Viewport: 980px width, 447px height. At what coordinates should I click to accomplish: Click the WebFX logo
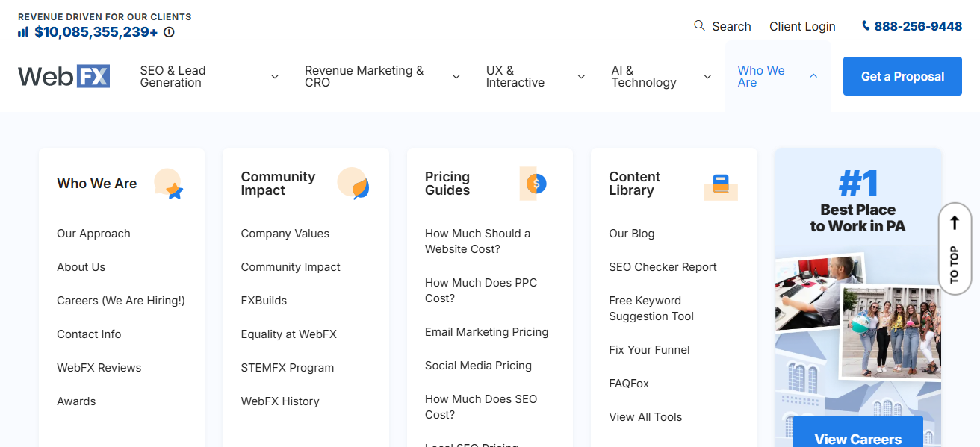point(64,76)
